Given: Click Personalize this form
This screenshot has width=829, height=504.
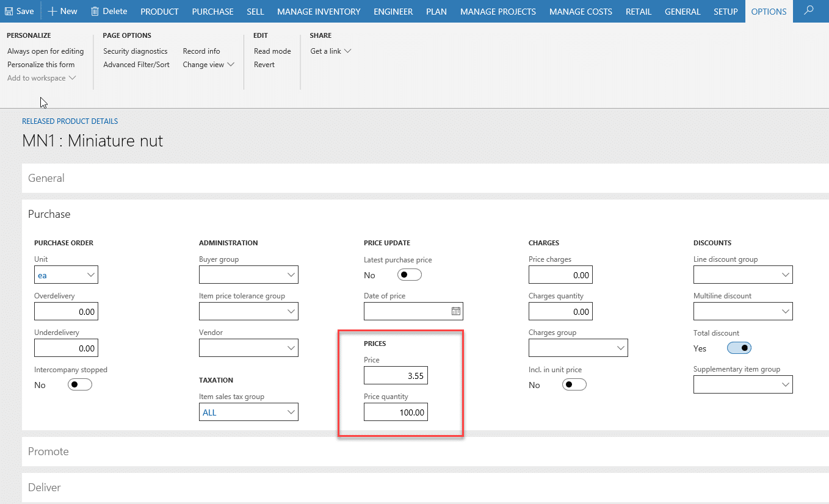Looking at the screenshot, I should (41, 65).
